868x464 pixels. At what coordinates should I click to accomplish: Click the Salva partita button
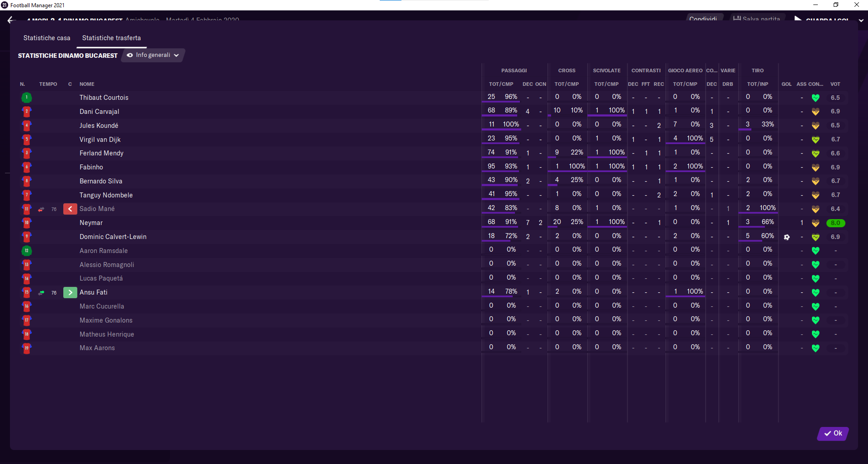coord(756,19)
